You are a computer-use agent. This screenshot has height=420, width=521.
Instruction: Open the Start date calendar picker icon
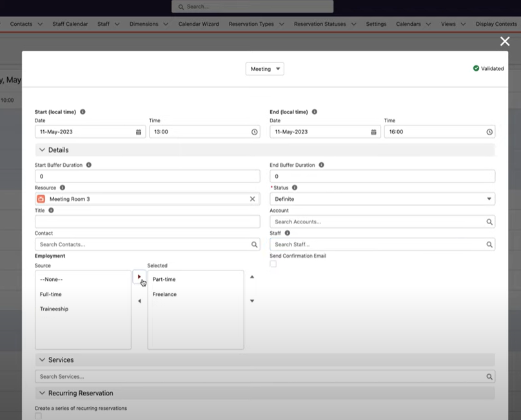pyautogui.click(x=139, y=132)
